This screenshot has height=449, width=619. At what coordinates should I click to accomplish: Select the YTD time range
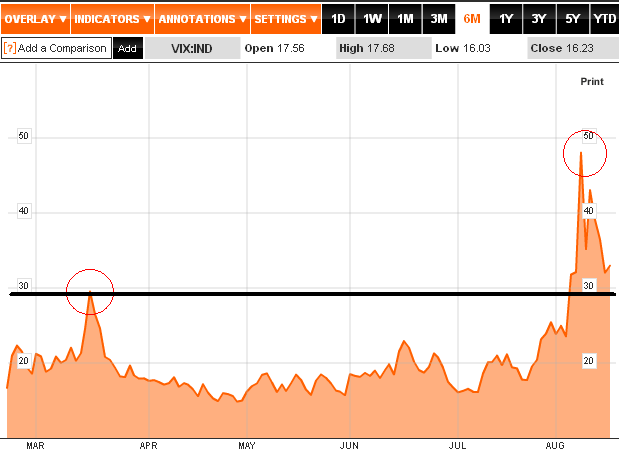point(604,19)
